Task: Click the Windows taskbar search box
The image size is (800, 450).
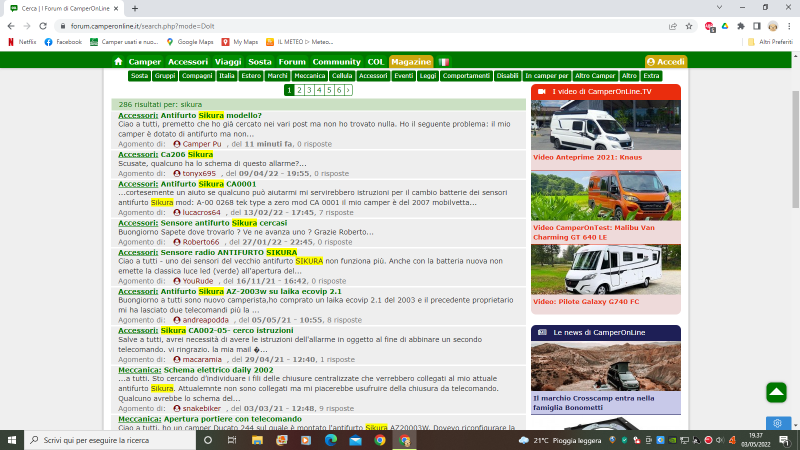Action: tap(110, 440)
